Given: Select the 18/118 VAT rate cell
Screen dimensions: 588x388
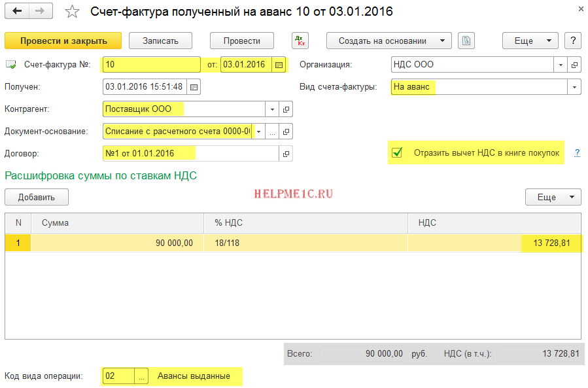Looking at the screenshot, I should point(305,243).
